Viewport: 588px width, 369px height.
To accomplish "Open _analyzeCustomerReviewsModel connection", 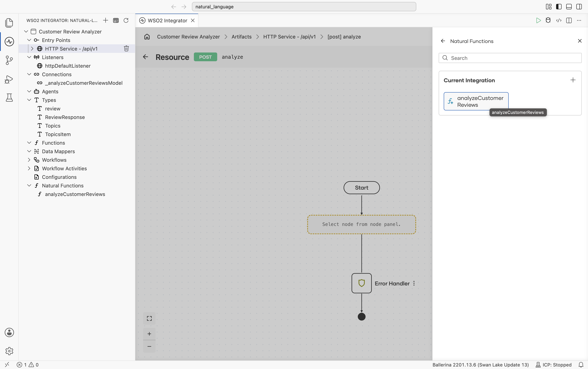I will (84, 83).
